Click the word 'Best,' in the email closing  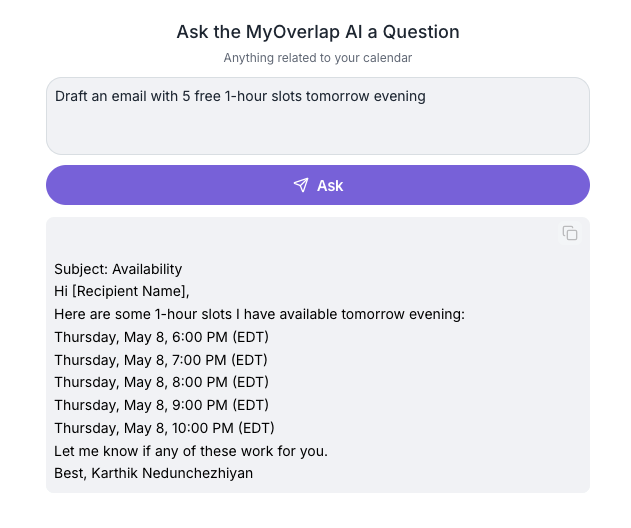click(70, 473)
